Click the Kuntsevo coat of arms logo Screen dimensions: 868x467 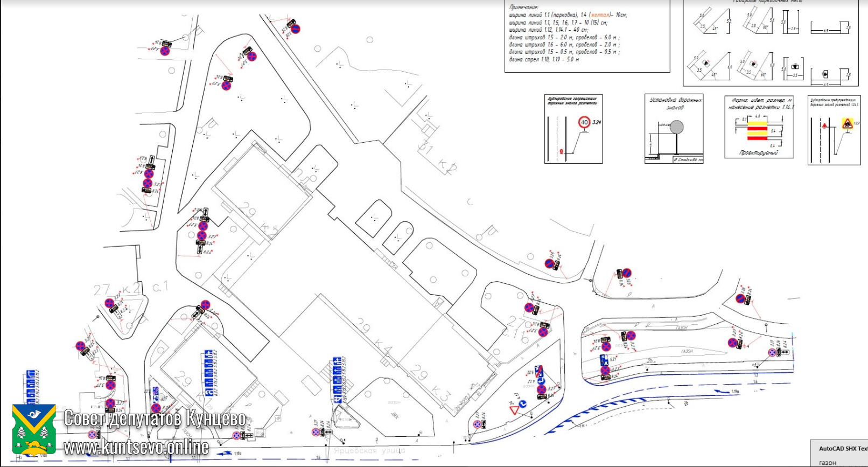pos(34,429)
